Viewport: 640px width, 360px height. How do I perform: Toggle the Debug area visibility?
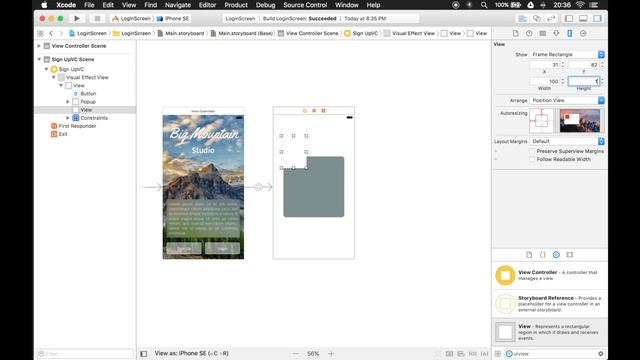tap(583, 18)
